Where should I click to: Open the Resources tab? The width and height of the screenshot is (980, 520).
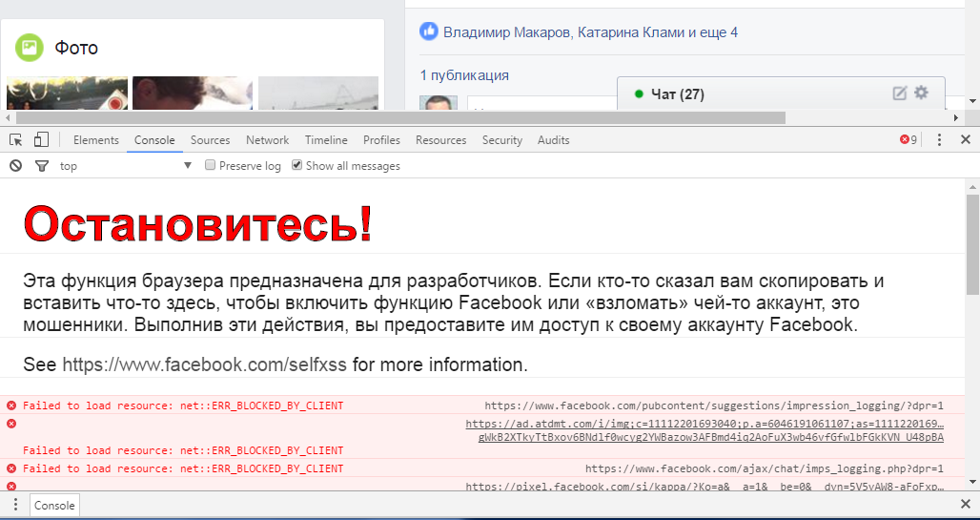[440, 140]
